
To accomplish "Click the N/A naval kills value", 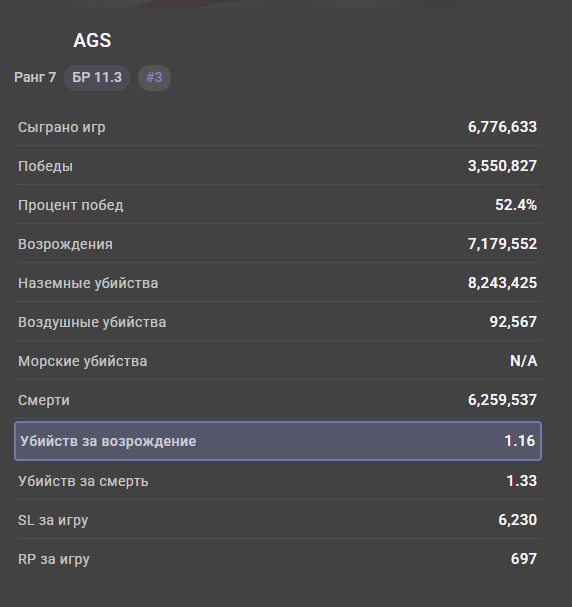I will 523,361.
